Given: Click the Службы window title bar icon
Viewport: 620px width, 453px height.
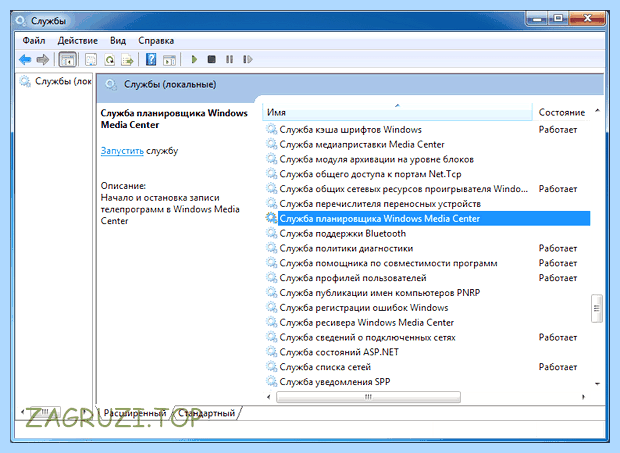Looking at the screenshot, I should (20, 21).
